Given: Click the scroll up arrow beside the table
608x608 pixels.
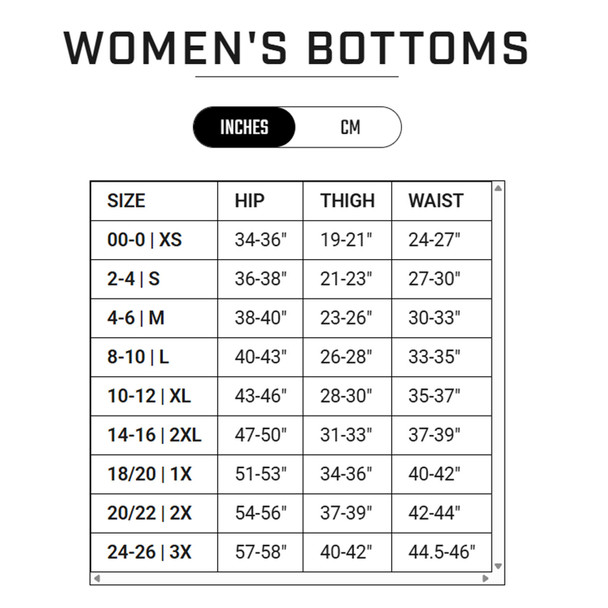Looking at the screenshot, I should click(498, 187).
